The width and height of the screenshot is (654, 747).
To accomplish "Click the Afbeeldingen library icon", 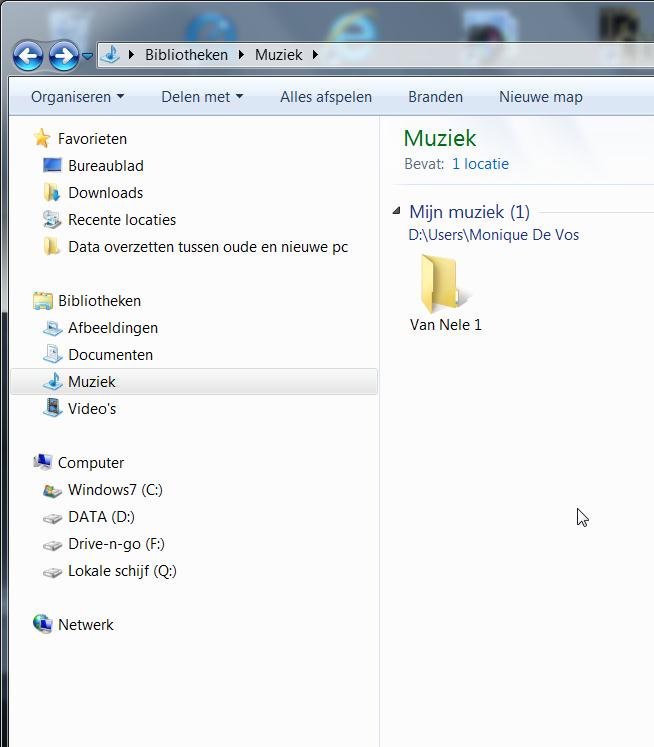I will coord(52,328).
